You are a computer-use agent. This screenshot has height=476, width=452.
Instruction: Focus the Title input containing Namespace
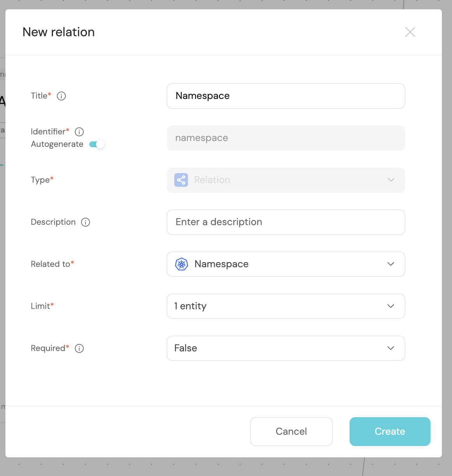coord(286,96)
